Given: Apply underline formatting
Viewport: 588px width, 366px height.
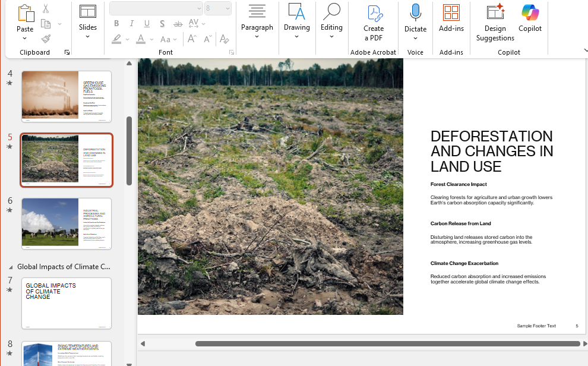Looking at the screenshot, I should click(x=146, y=23).
